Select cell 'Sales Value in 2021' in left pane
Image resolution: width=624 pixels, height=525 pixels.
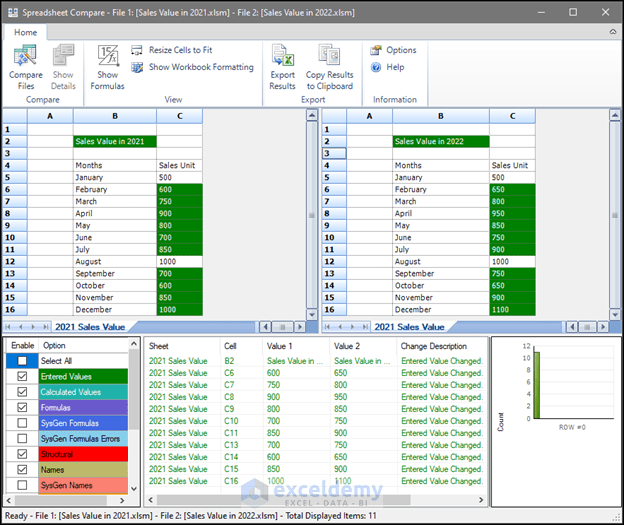point(115,141)
